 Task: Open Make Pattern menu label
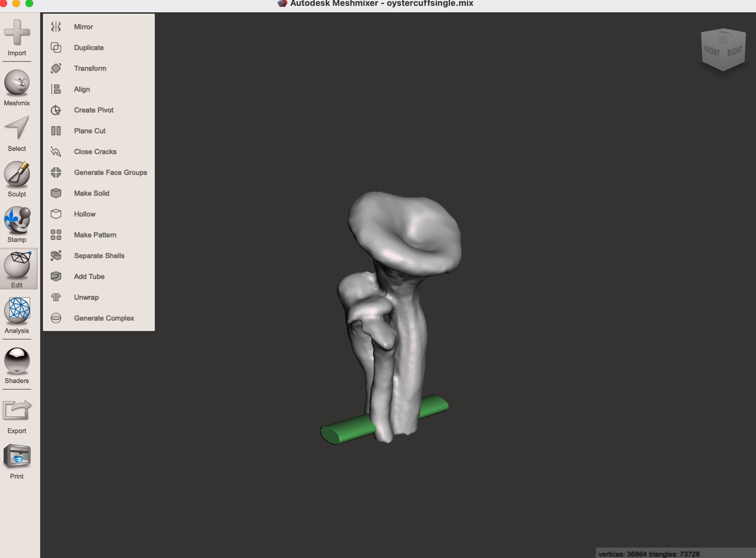tap(95, 235)
